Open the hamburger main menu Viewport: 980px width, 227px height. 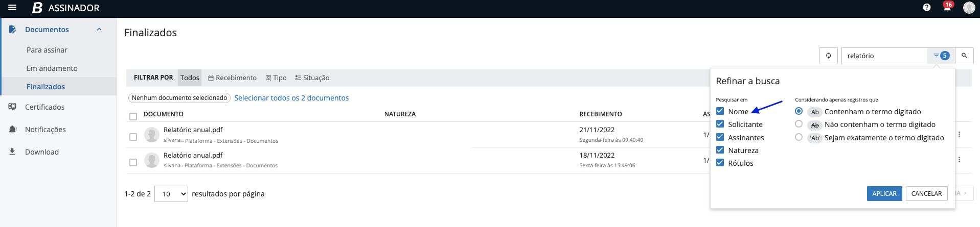pos(12,8)
